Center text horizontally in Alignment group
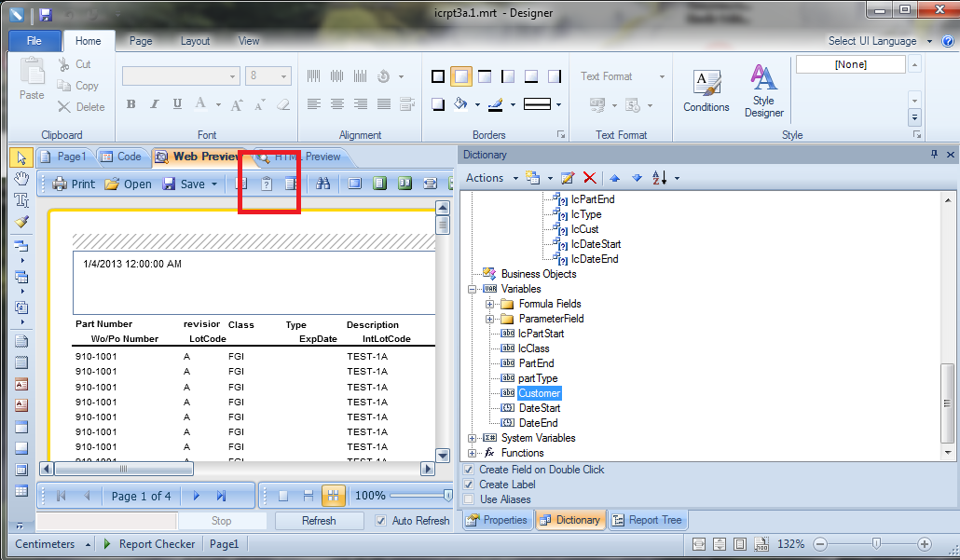 pyautogui.click(x=336, y=104)
